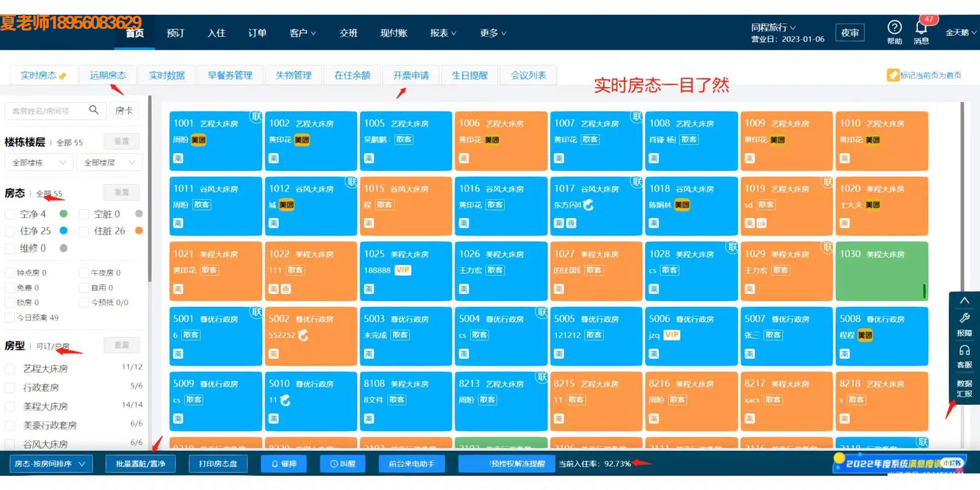Click the 前台来电助手 button
The width and height of the screenshot is (980, 490).
(412, 464)
